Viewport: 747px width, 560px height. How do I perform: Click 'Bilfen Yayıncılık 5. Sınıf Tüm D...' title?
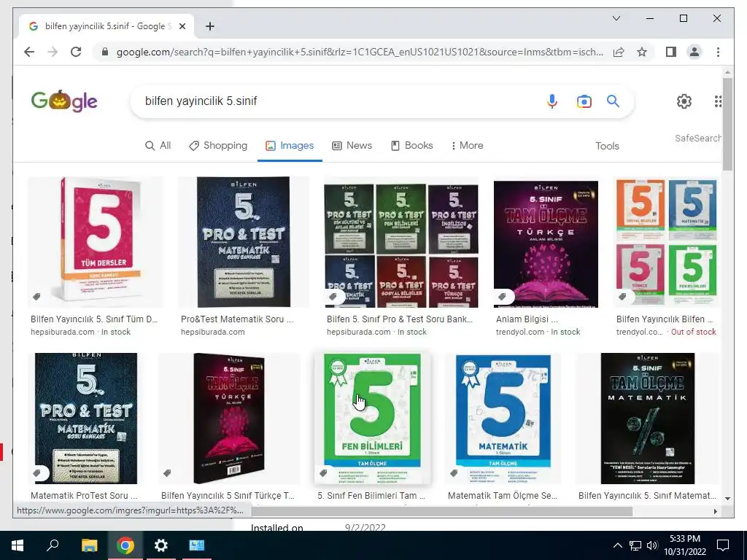click(94, 319)
